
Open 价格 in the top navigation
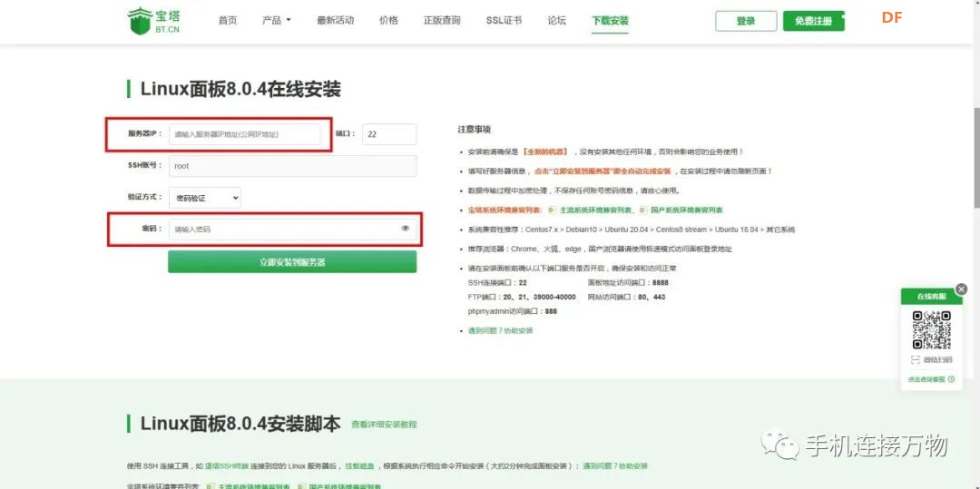[388, 21]
